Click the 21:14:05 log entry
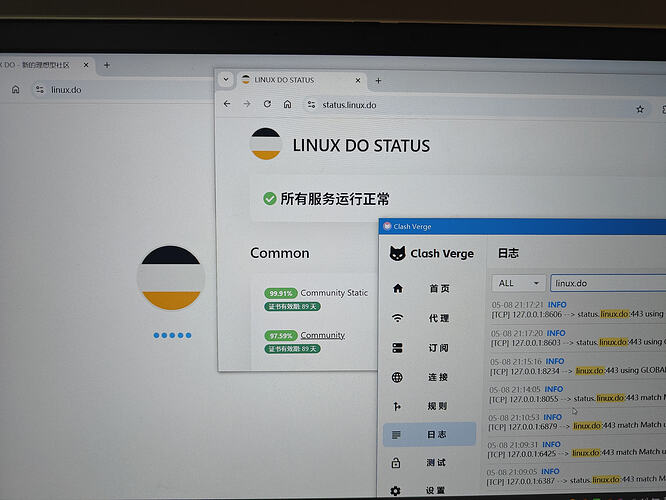Screen dimensions: 666x500 click(x=577, y=394)
